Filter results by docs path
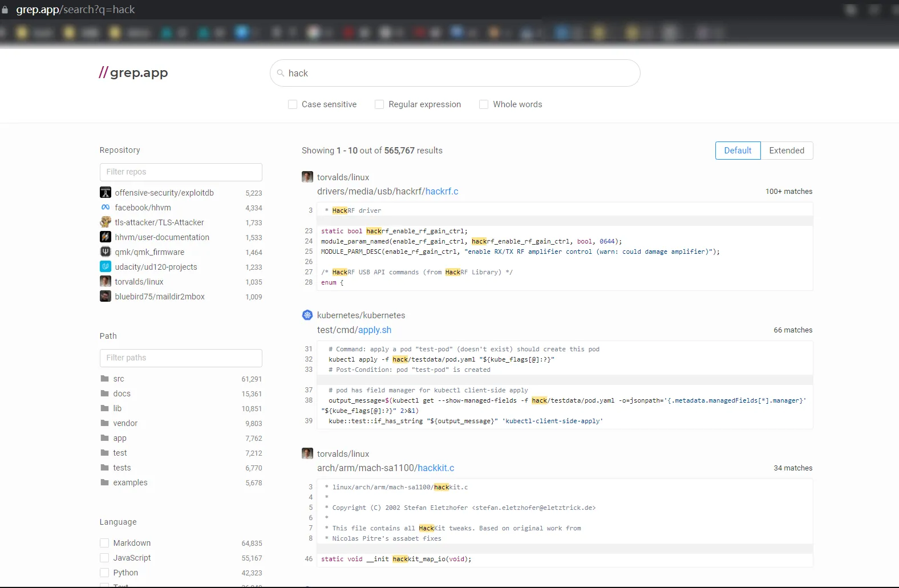 coord(181,394)
